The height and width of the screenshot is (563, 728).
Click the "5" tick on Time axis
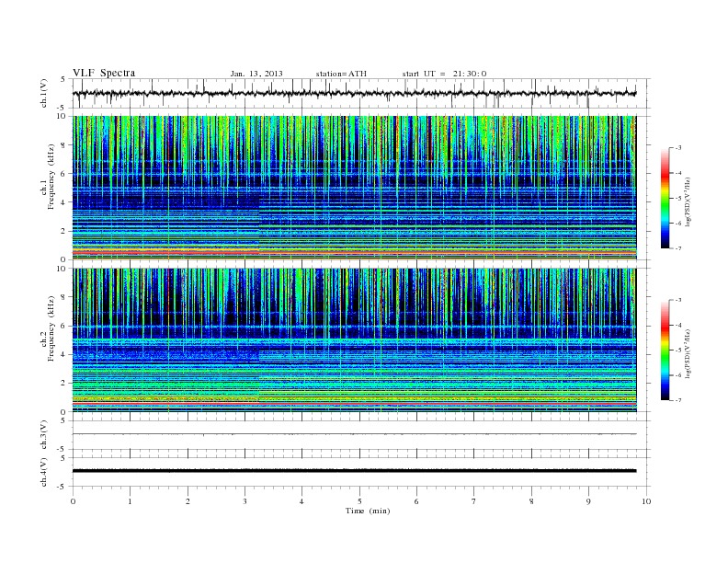click(x=359, y=501)
